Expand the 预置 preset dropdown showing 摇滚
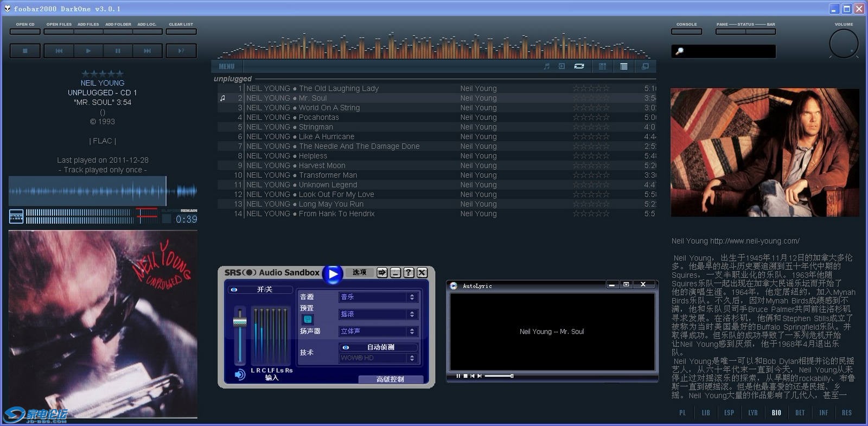This screenshot has height=426, width=868. click(x=378, y=314)
